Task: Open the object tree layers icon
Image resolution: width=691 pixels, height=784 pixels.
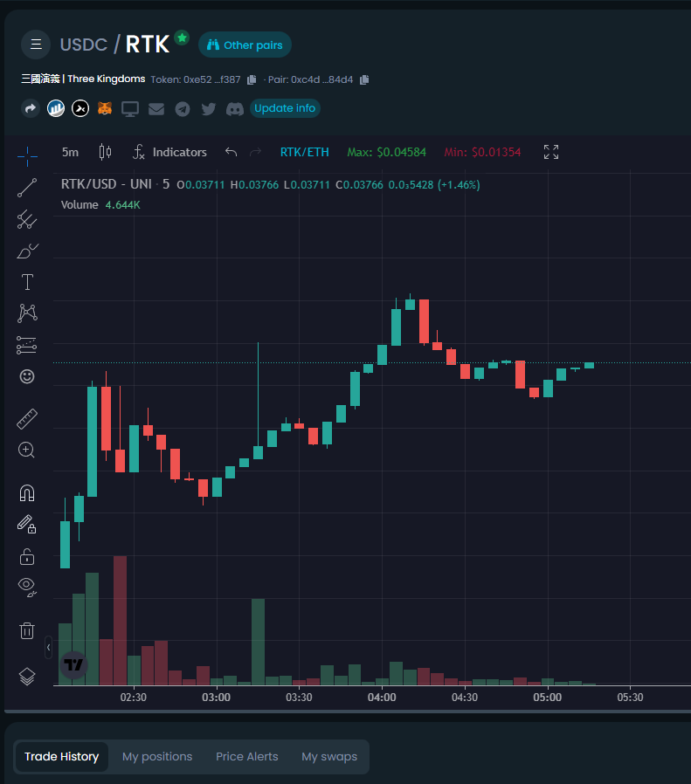Action: click(27, 677)
